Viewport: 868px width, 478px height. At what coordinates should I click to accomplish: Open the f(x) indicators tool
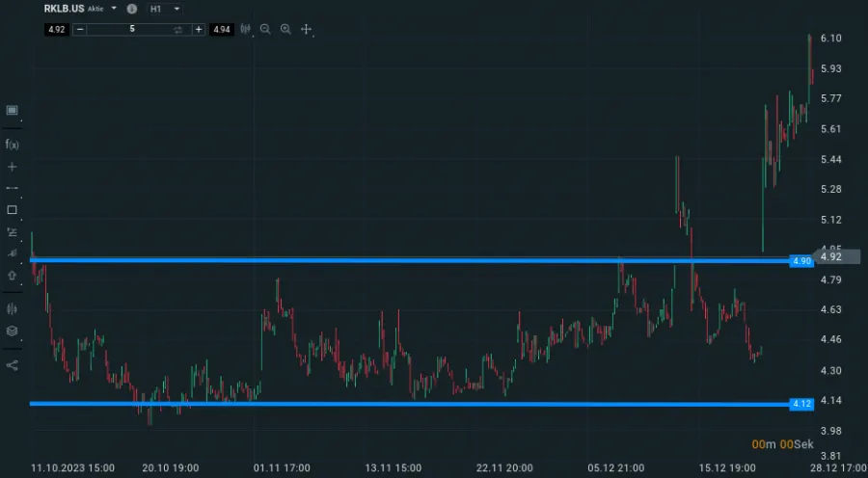(13, 145)
